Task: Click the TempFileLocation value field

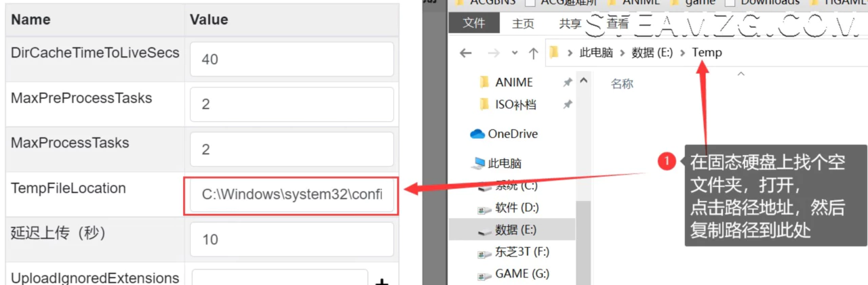Action: point(292,195)
